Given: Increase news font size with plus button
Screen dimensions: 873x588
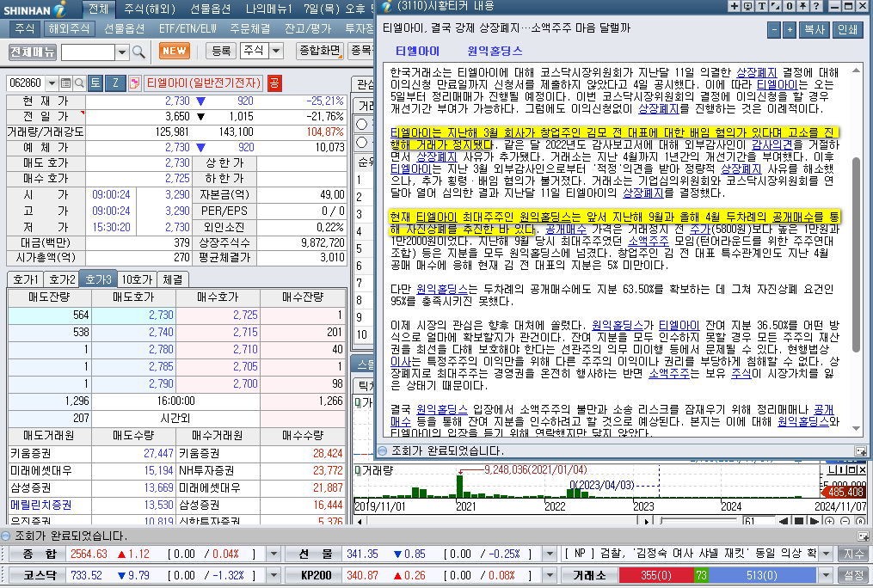Looking at the screenshot, I should pos(789,29).
